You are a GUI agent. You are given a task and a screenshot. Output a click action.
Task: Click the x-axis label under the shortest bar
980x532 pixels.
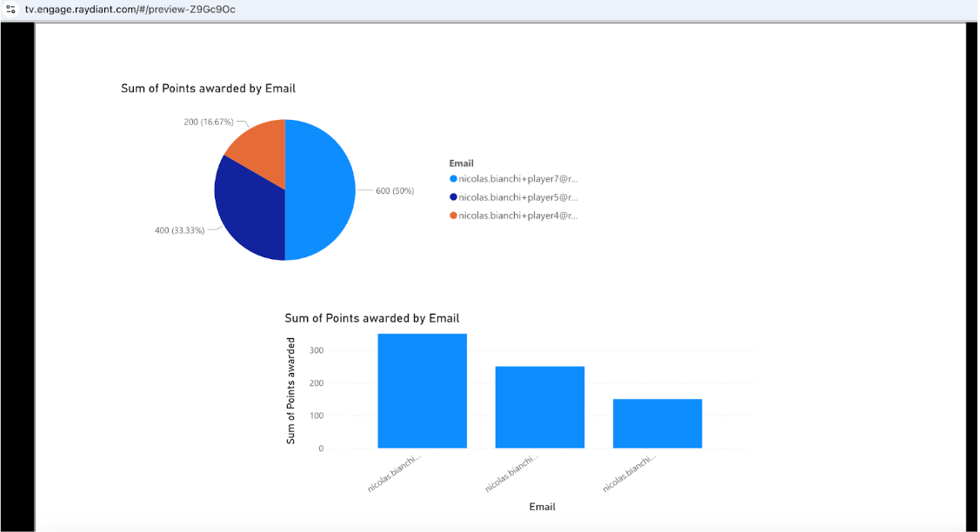(x=630, y=473)
